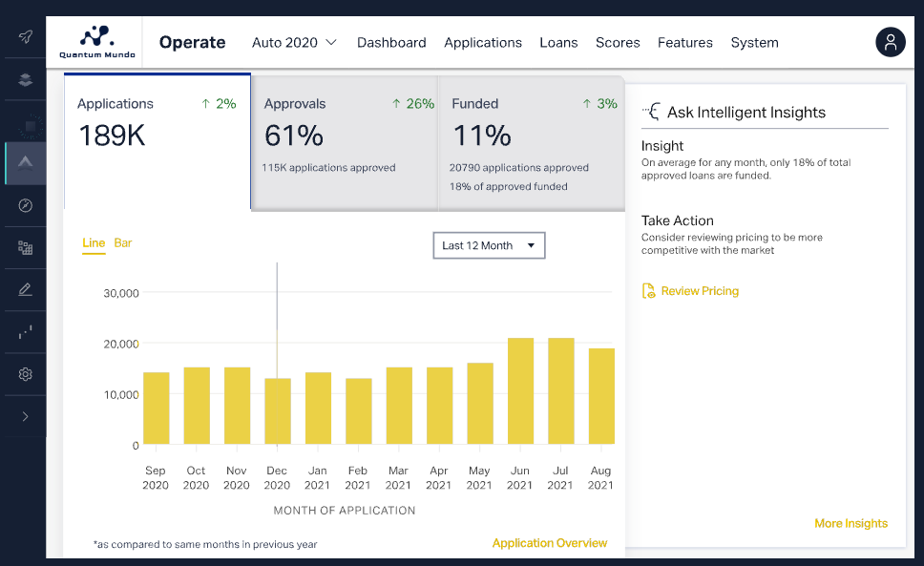The image size is (924, 566).
Task: Switch the chart to Line view
Action: tap(94, 243)
